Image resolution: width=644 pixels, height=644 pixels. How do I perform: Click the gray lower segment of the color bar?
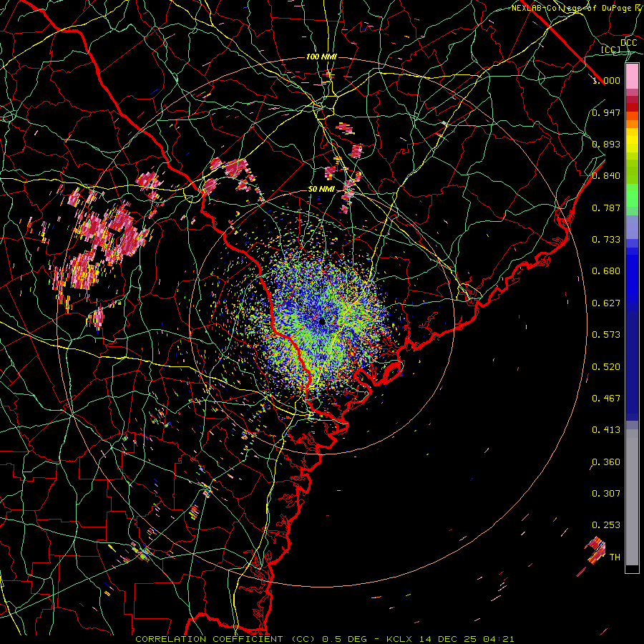632,497
